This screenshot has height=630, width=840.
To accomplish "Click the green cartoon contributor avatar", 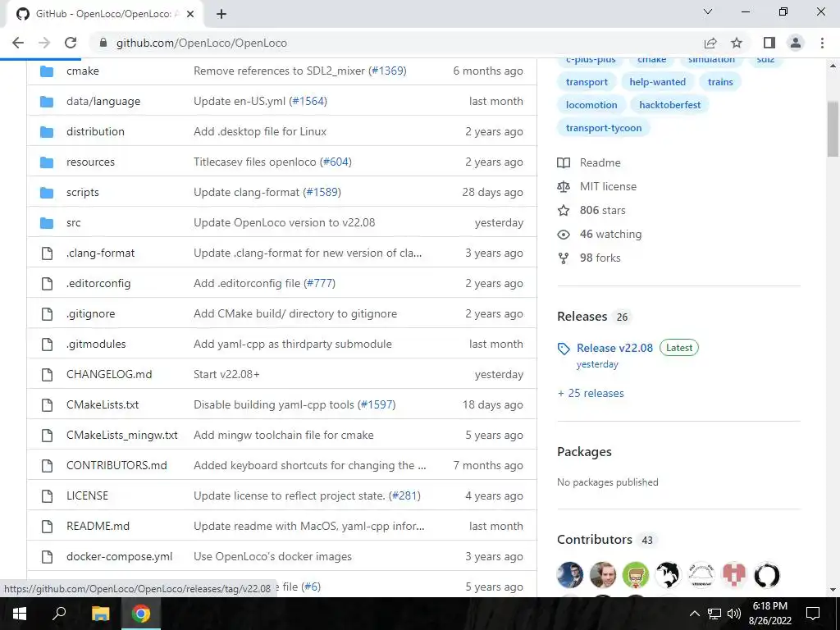I will coord(636,575).
